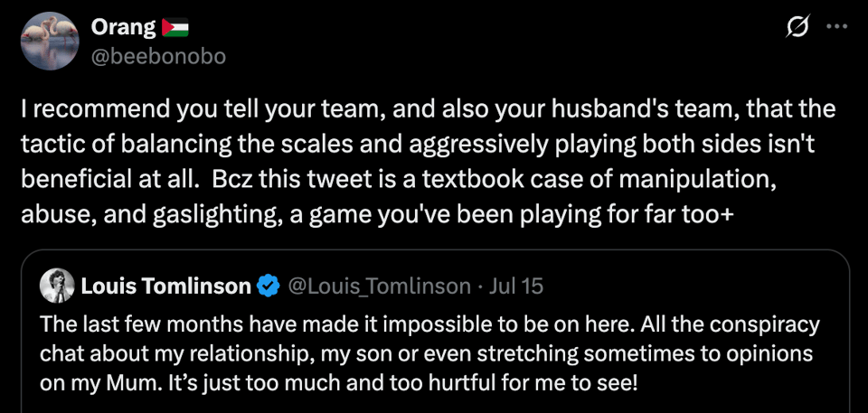This screenshot has height=413, width=868.
Task: Click Louis Tomlinson's blue verified badge
Action: pyautogui.click(x=269, y=286)
